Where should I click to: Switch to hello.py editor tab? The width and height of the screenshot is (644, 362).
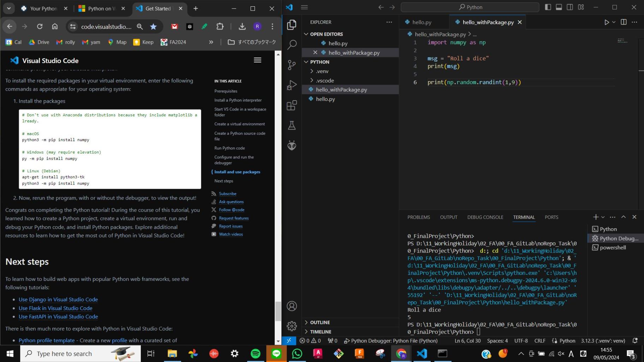coord(422,22)
